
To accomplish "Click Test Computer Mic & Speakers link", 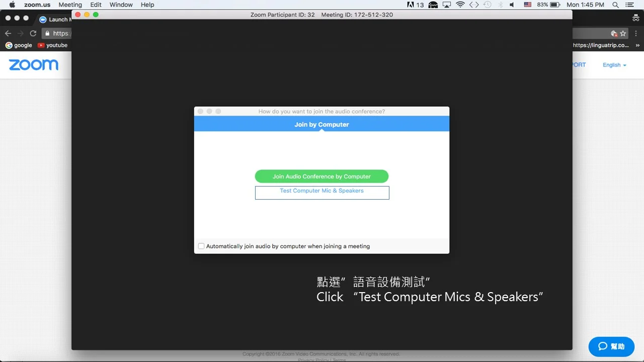I will click(321, 191).
